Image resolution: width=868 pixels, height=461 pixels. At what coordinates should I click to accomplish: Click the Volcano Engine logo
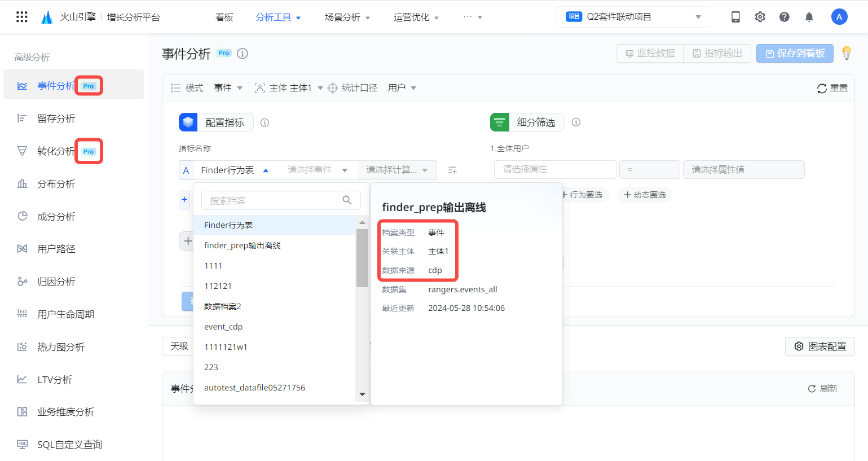47,17
